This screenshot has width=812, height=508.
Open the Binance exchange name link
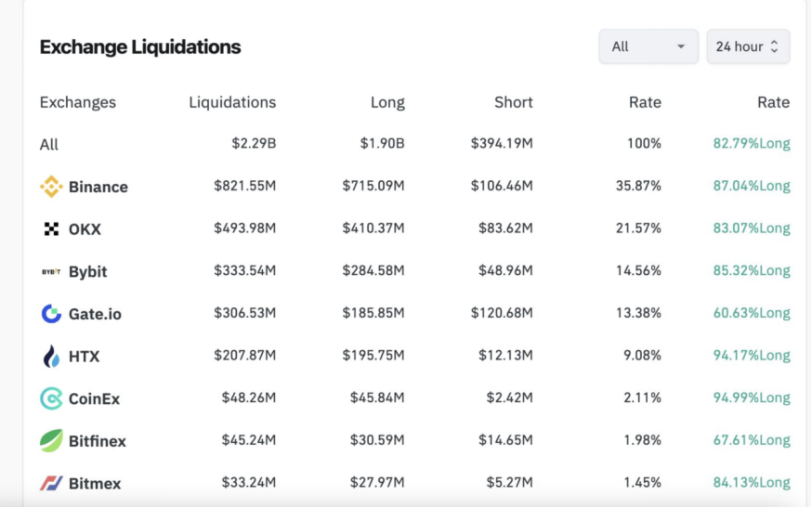click(98, 187)
